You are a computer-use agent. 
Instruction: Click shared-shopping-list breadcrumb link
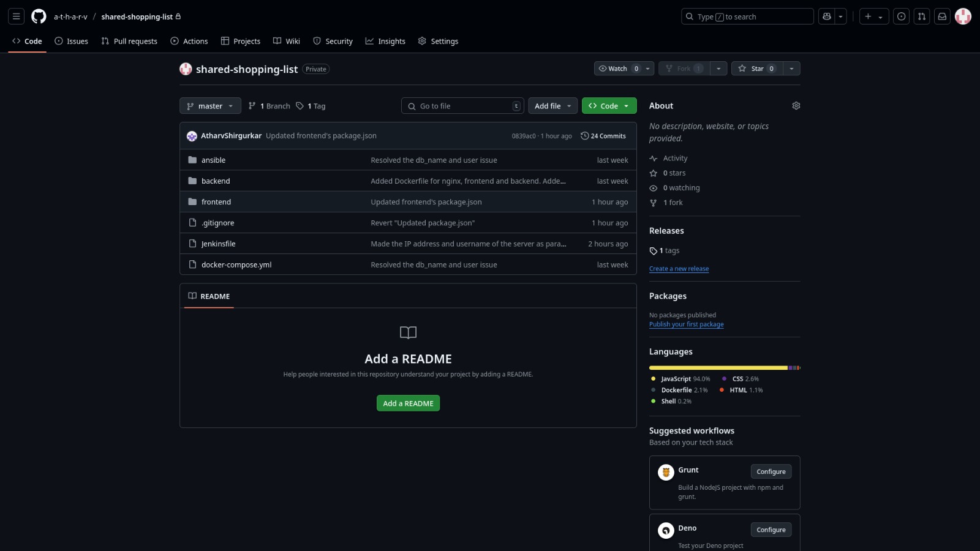tap(137, 17)
